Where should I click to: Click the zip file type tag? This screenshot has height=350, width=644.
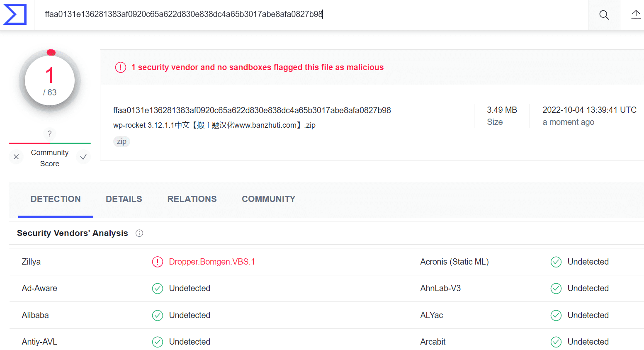(122, 141)
